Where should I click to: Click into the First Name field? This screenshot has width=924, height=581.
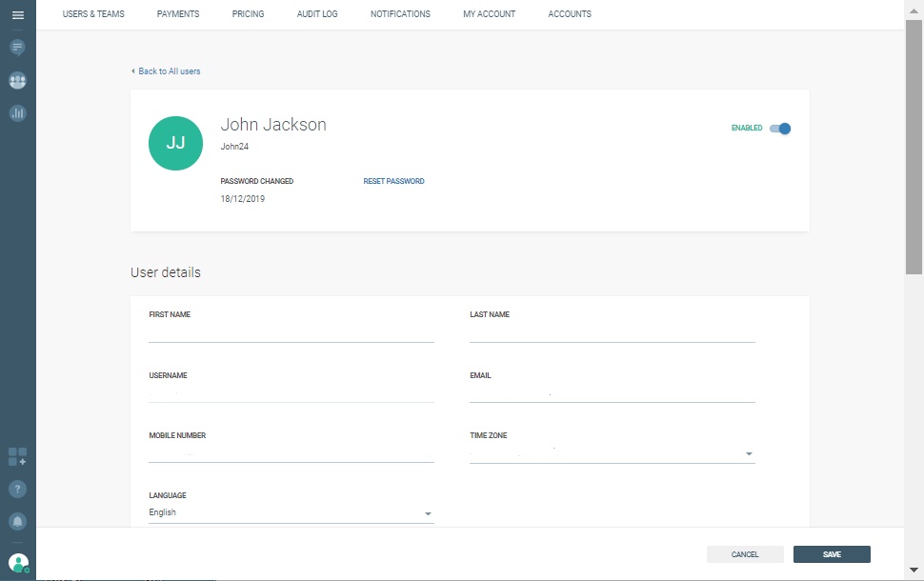(x=291, y=332)
